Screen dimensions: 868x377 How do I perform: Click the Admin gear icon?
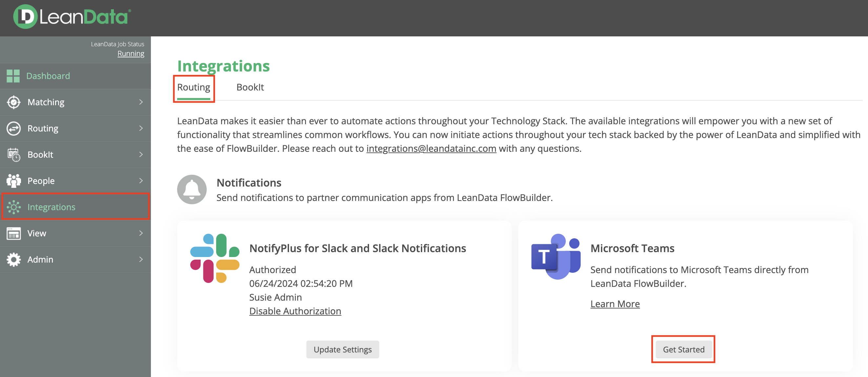pyautogui.click(x=13, y=260)
